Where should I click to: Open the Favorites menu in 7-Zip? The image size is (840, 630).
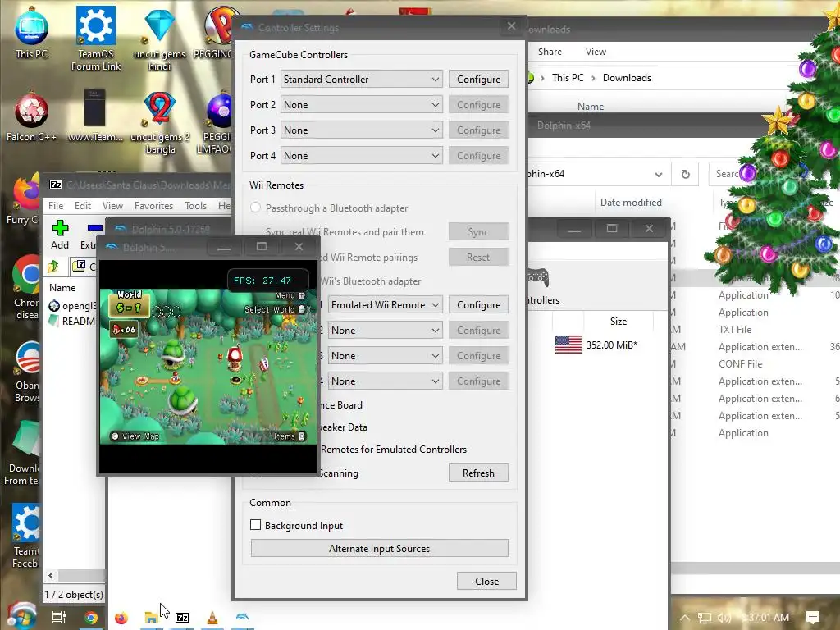coord(153,206)
